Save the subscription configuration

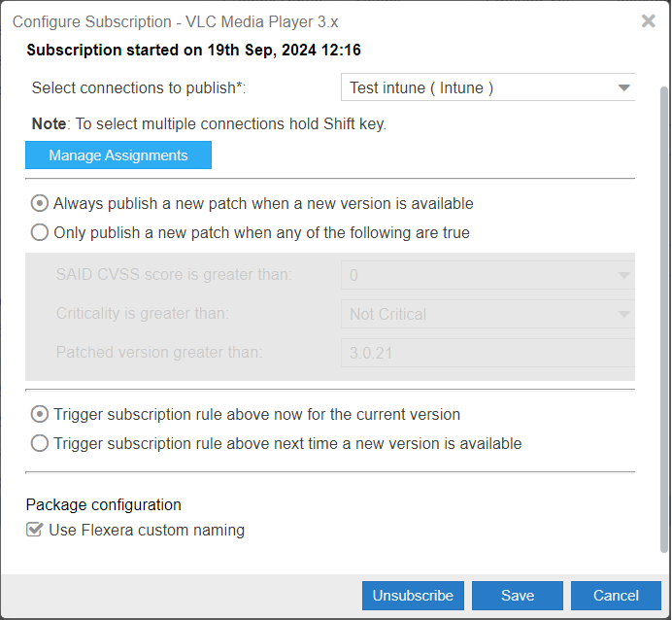point(518,596)
